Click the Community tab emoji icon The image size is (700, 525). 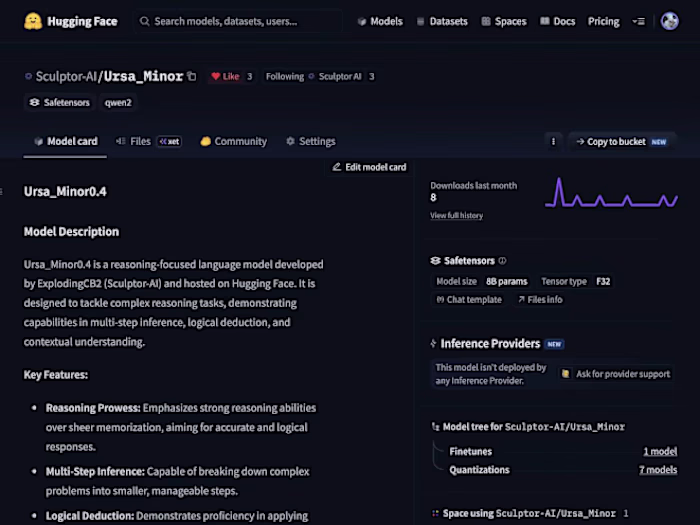[205, 142]
